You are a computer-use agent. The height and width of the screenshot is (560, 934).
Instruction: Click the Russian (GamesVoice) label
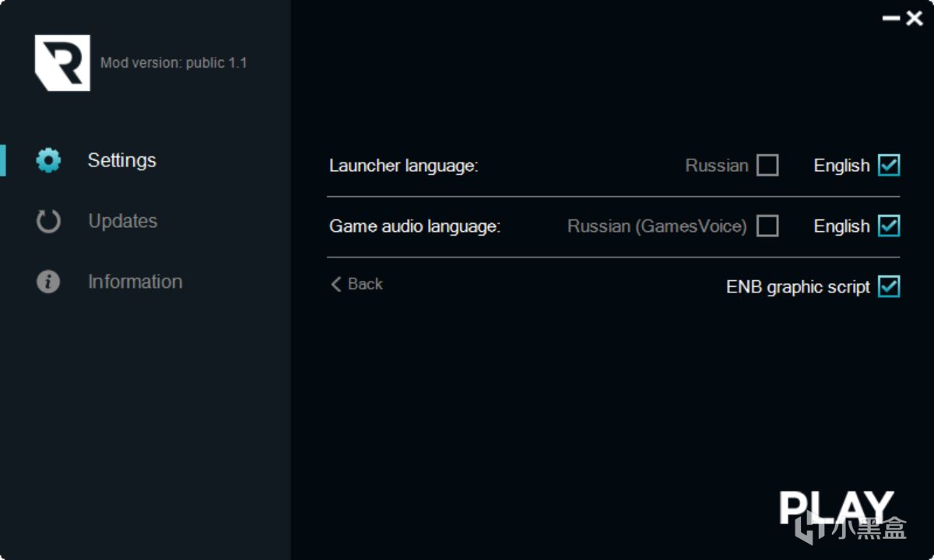657,226
